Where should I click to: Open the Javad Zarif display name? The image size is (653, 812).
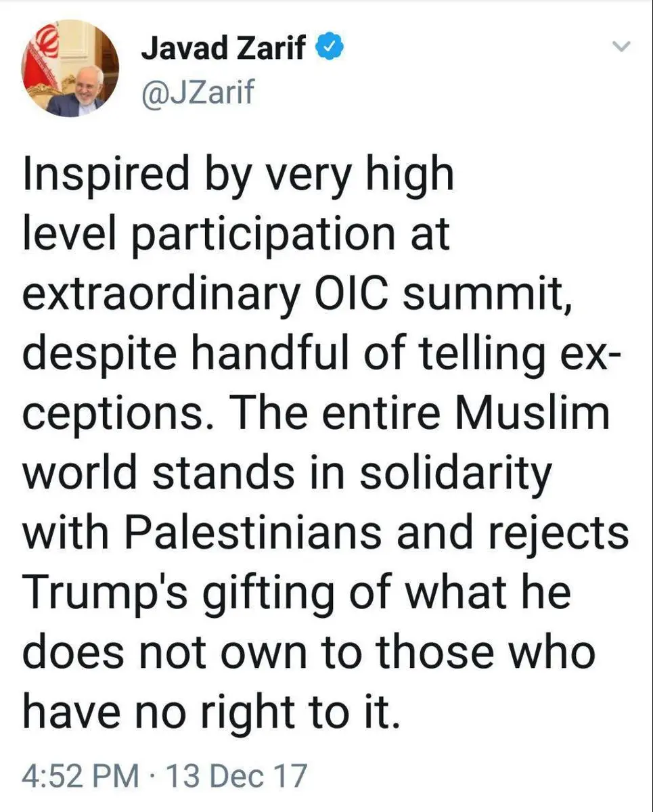(x=223, y=49)
